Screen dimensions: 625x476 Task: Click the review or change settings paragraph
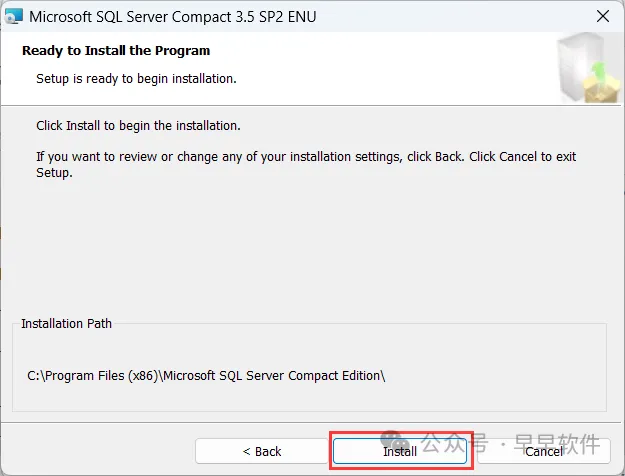pyautogui.click(x=306, y=164)
